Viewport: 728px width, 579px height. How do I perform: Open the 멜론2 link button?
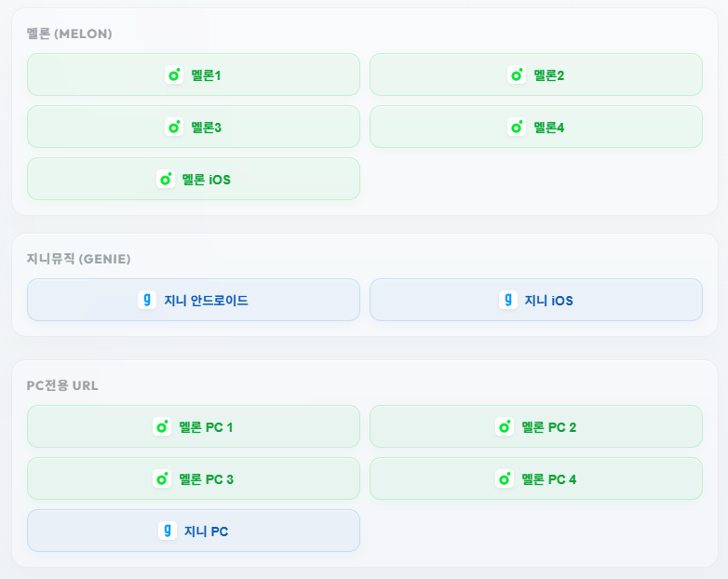point(536,74)
